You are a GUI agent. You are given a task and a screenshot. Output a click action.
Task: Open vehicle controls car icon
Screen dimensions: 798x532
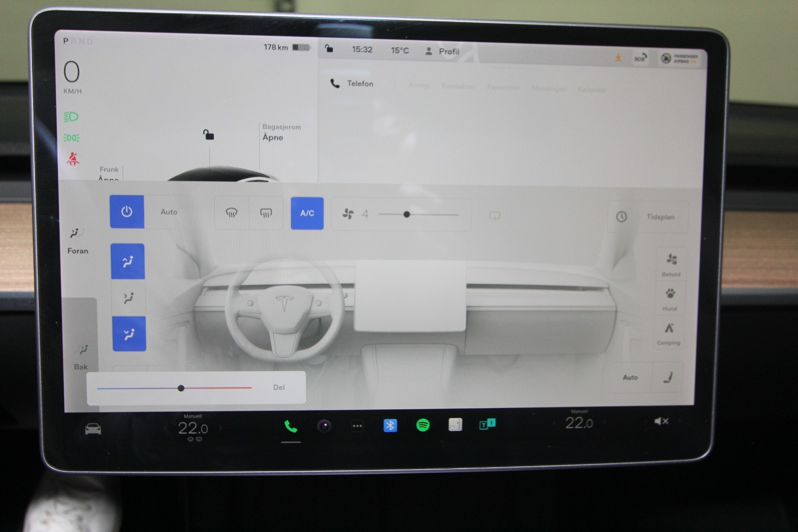[93, 429]
